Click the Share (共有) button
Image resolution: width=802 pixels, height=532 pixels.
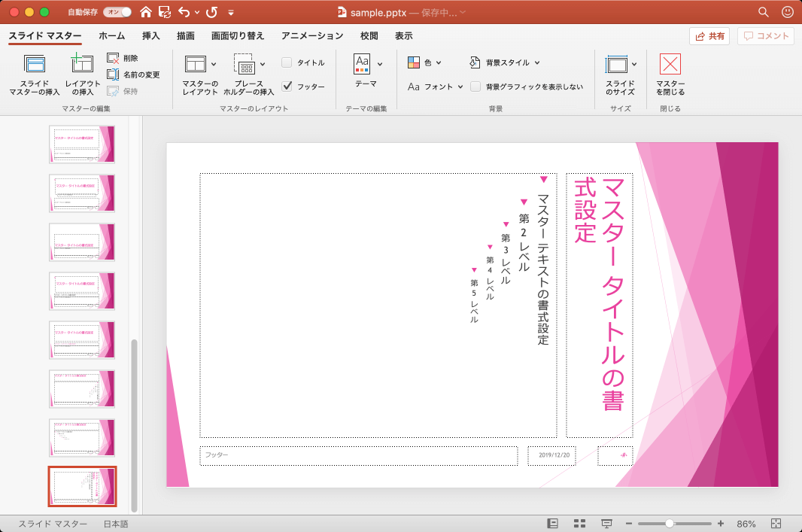(x=709, y=36)
